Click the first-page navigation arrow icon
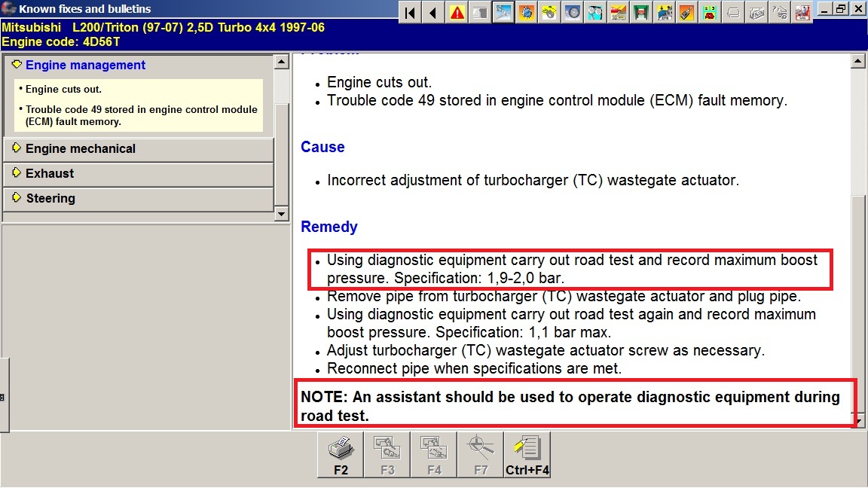This screenshot has height=488, width=868. (410, 12)
